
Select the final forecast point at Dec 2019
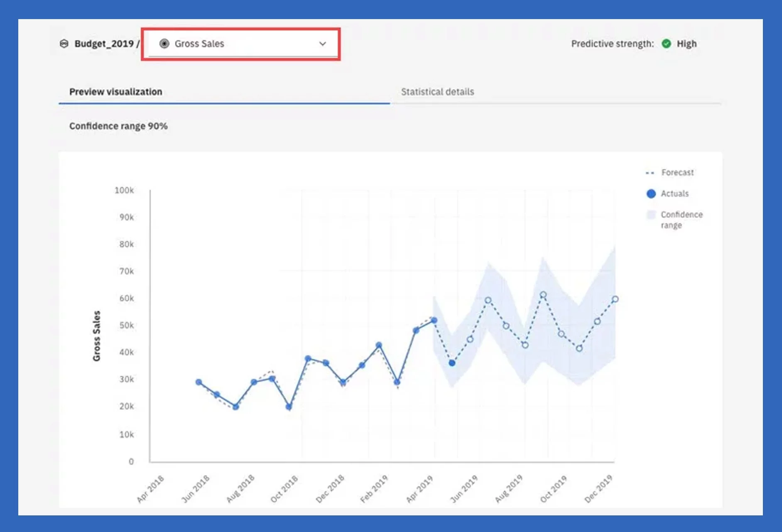pyautogui.click(x=615, y=299)
